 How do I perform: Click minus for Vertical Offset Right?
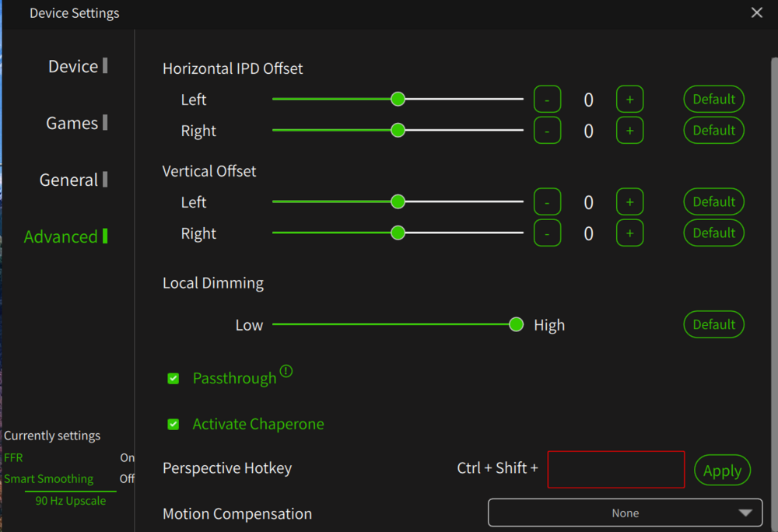click(x=547, y=233)
